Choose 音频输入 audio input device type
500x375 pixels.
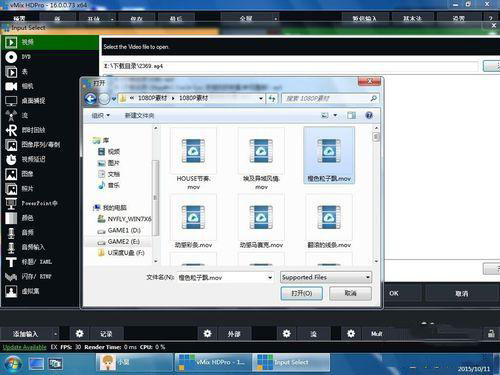(x=41, y=247)
